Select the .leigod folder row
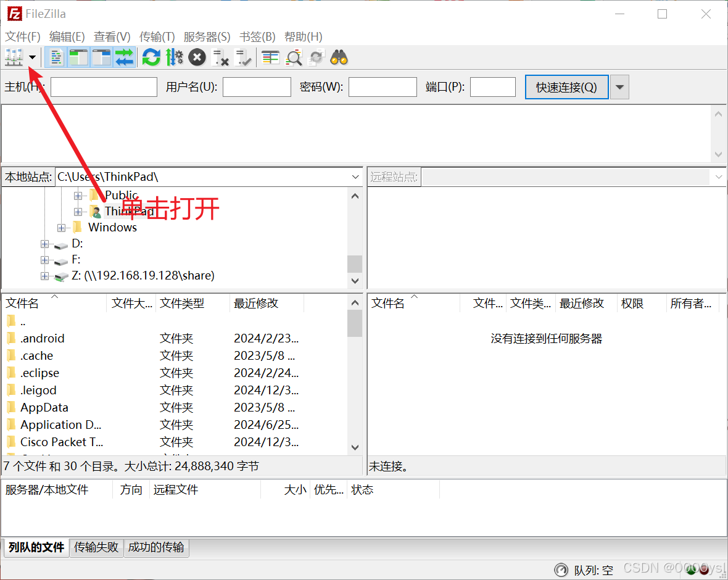 point(174,390)
